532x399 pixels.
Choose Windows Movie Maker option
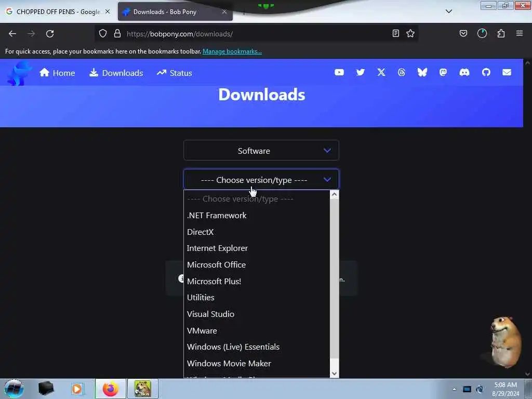(257, 363)
